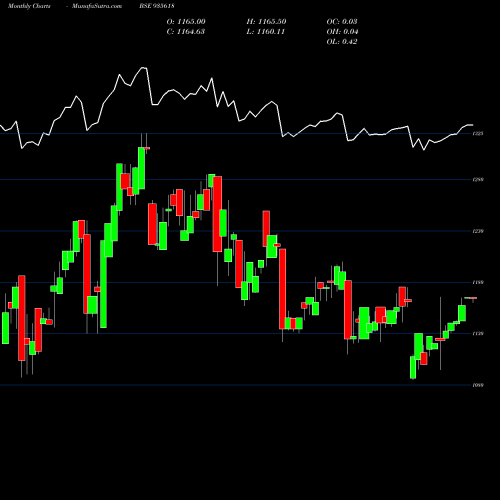Click the 'OC: 0.03' reading
This screenshot has width=500, height=500.
coord(342,22)
